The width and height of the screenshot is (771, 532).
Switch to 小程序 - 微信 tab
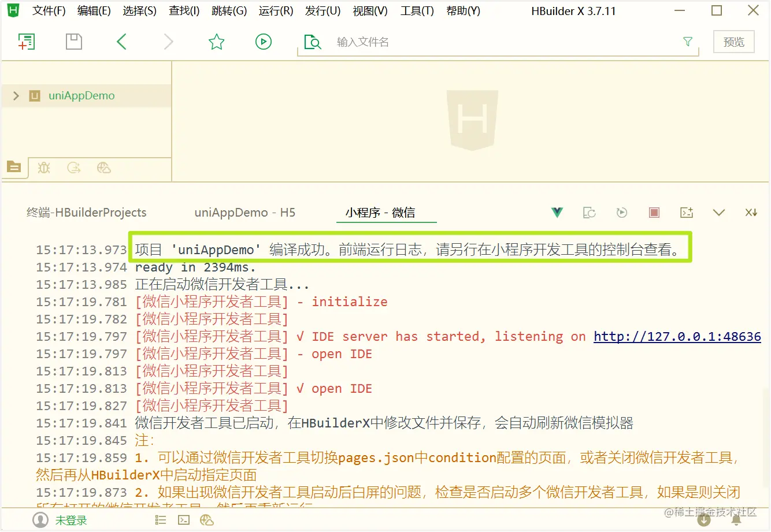point(380,213)
